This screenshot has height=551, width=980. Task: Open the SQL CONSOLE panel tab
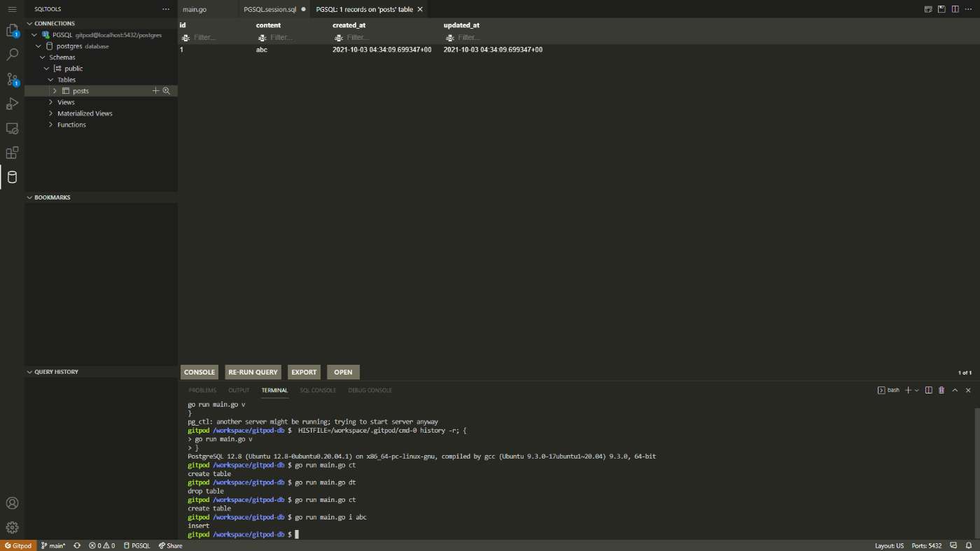point(318,390)
